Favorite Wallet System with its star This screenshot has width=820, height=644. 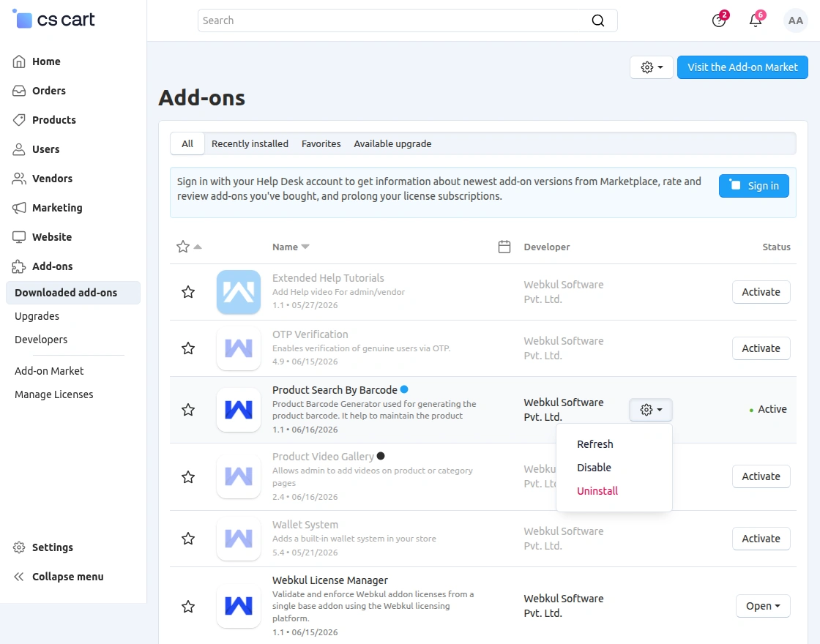[x=188, y=539]
